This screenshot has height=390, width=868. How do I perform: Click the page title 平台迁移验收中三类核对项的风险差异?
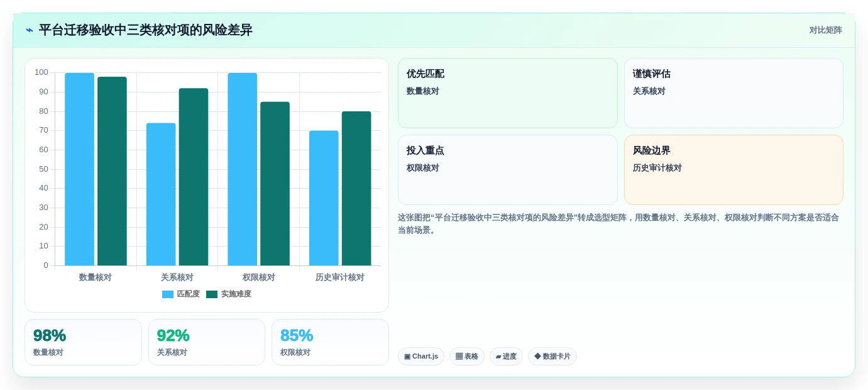tap(145, 30)
